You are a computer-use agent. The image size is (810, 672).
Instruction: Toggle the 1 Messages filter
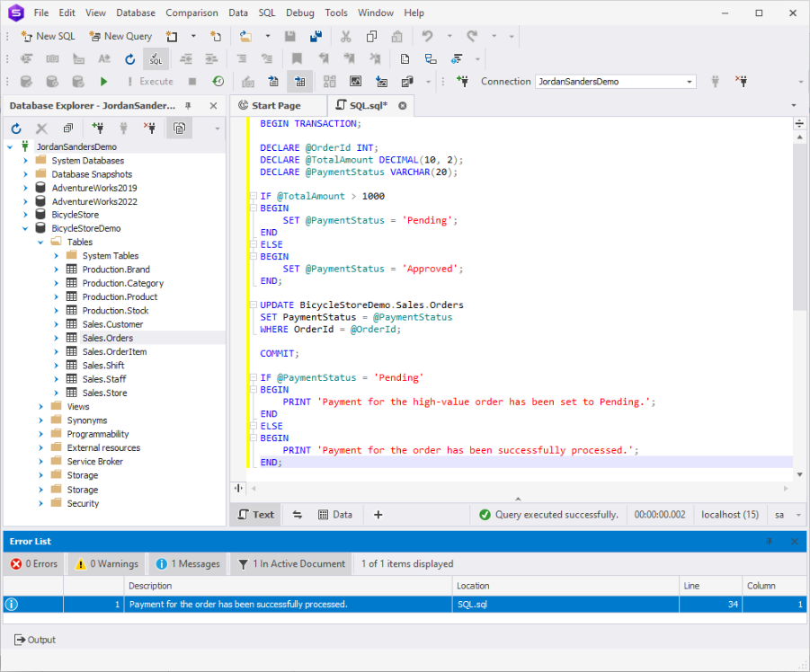pos(187,564)
